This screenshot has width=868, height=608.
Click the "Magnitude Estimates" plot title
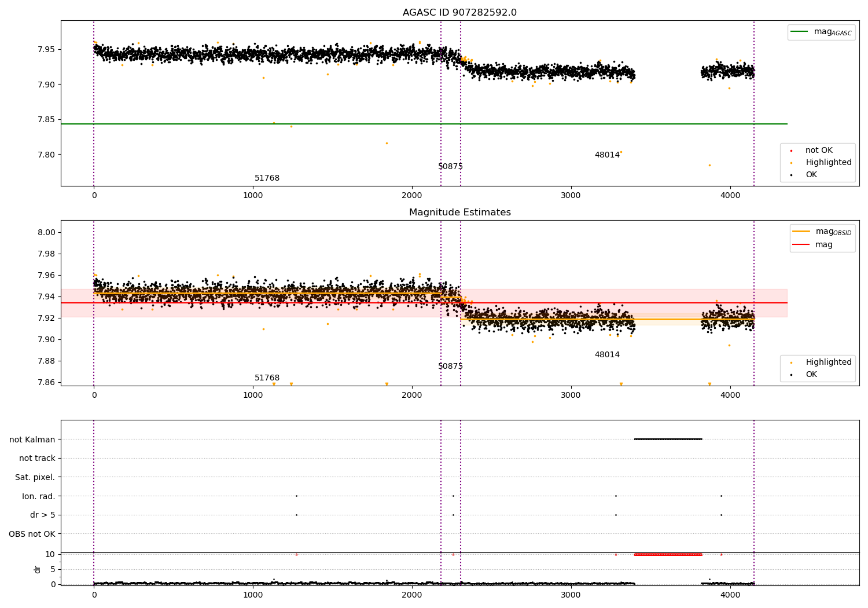pyautogui.click(x=459, y=213)
